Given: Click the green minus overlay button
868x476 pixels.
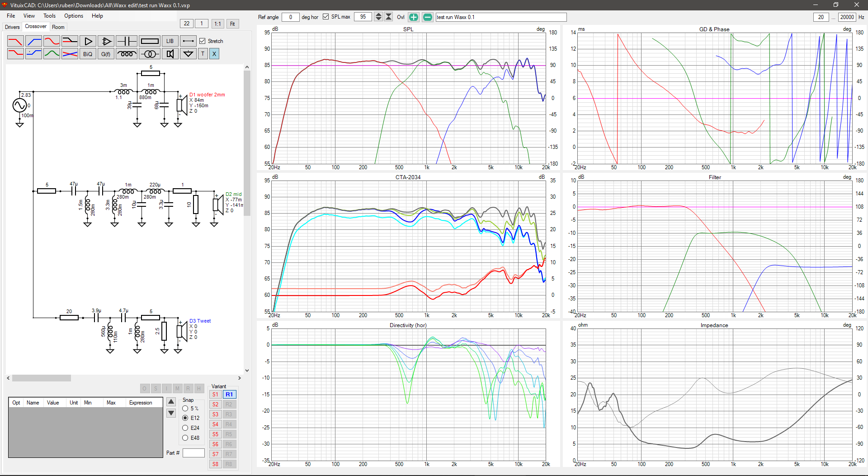Looking at the screenshot, I should click(427, 17).
